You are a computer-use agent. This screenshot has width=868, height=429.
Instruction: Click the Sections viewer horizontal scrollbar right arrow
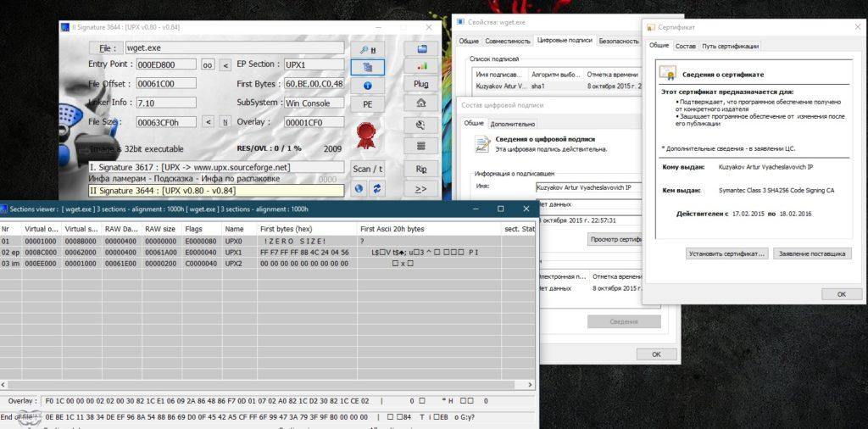pyautogui.click(x=531, y=385)
